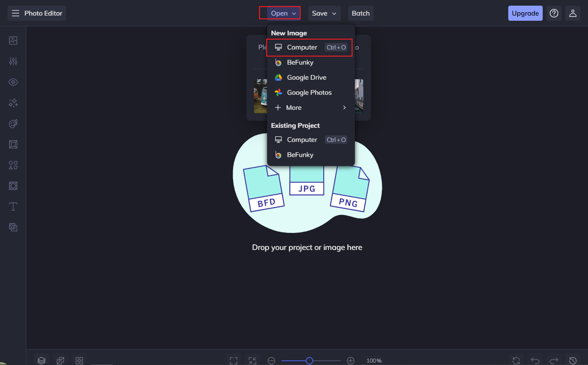Open the Artsy palette tool
588x365 pixels.
pyautogui.click(x=13, y=123)
